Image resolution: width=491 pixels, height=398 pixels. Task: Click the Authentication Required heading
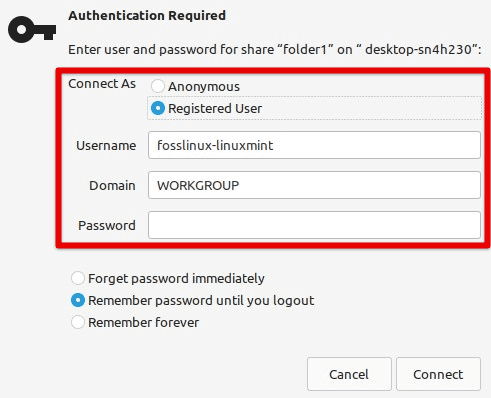[147, 16]
